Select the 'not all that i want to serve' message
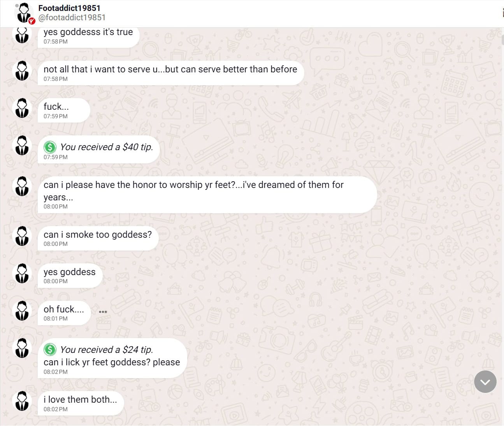Viewport: 504px width, 426px height. (170, 73)
